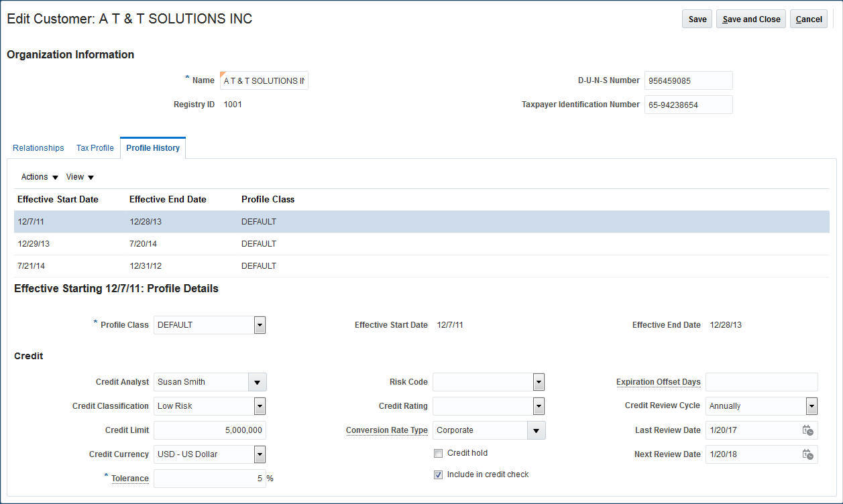Switch to the Relationships tab
The height and width of the screenshot is (504, 843).
[x=38, y=148]
